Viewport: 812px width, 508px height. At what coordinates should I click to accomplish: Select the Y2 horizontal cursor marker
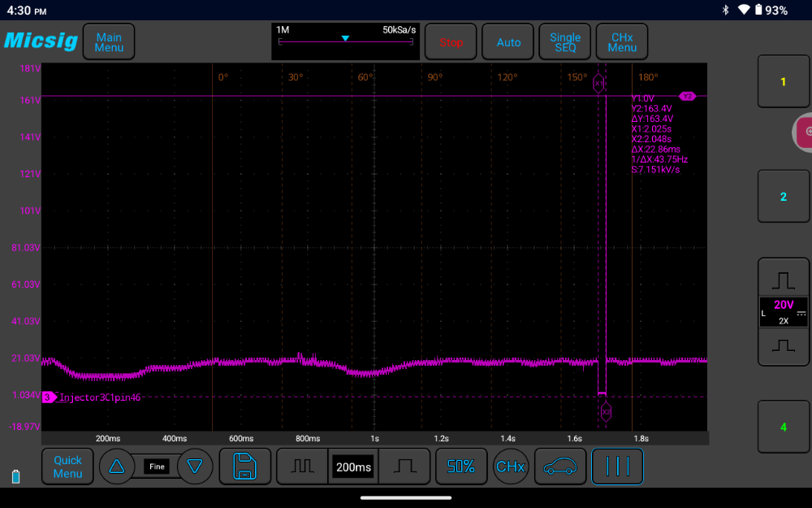coord(687,96)
